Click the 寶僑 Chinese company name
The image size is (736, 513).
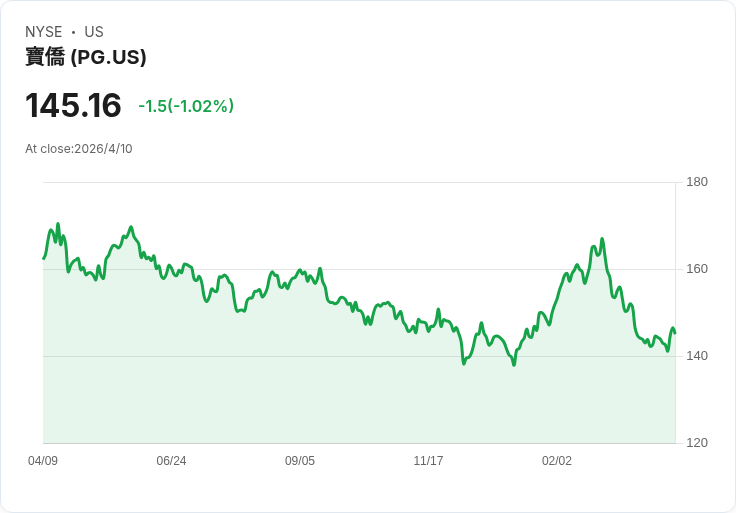click(46, 58)
